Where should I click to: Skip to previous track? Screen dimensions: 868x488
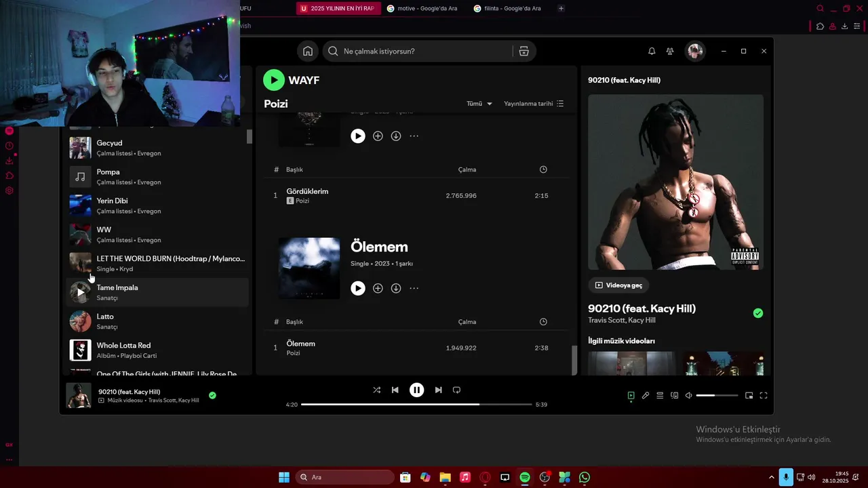(395, 390)
